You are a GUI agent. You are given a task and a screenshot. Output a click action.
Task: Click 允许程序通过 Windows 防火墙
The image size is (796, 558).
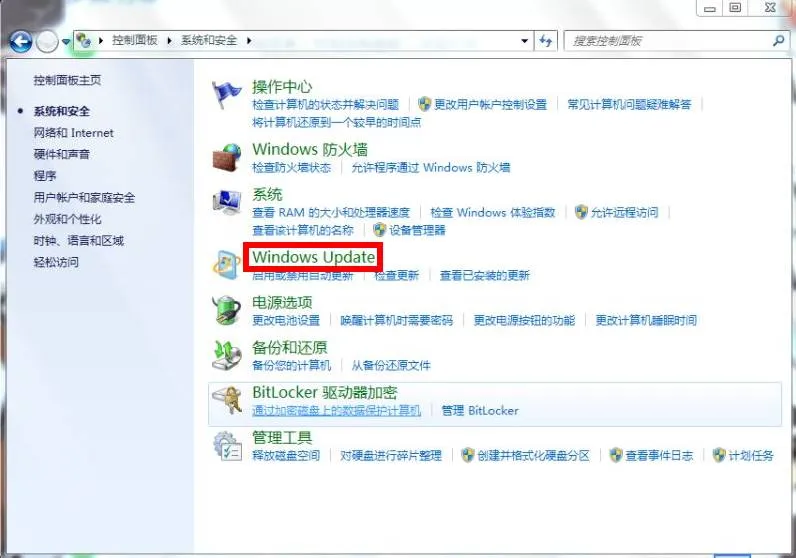click(430, 168)
